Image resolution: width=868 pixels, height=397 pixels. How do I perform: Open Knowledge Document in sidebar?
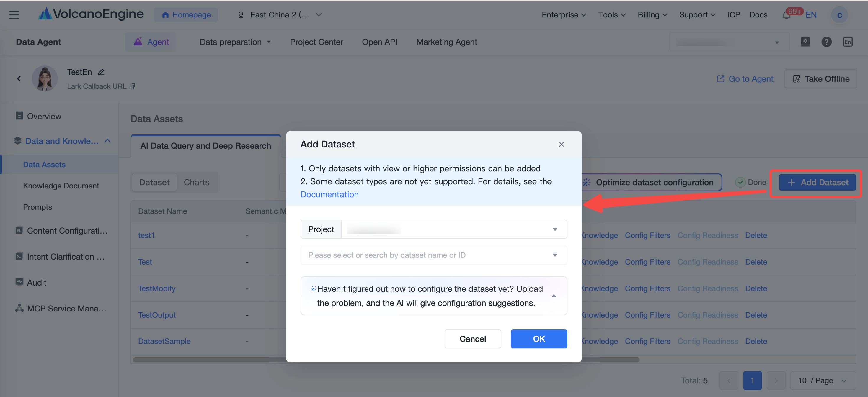61,186
